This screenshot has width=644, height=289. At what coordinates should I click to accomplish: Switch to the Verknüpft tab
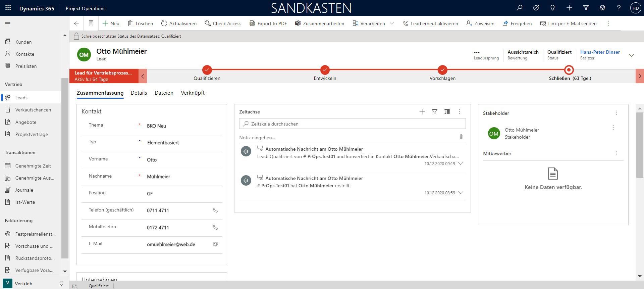pyautogui.click(x=193, y=93)
